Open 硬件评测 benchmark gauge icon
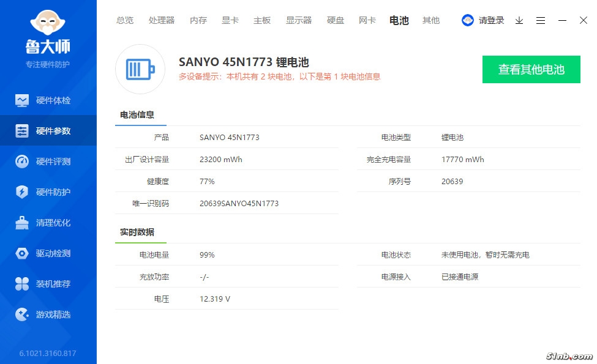597x364 pixels. click(22, 162)
